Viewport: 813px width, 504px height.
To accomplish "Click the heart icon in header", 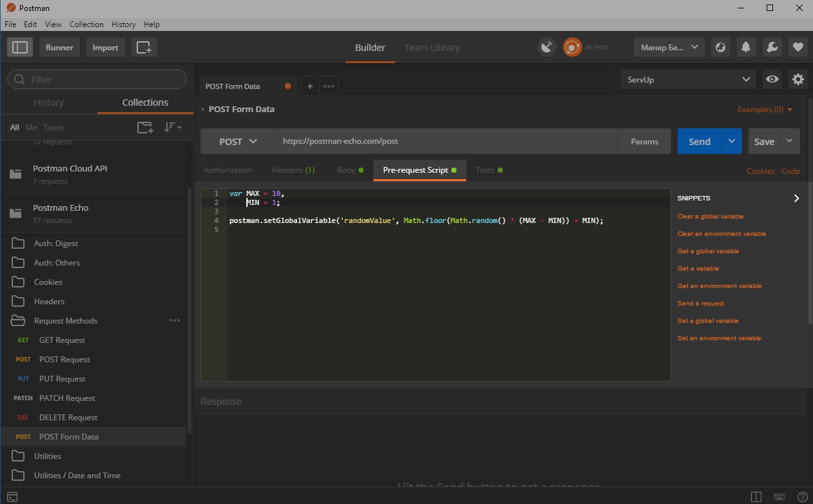I will (x=798, y=47).
